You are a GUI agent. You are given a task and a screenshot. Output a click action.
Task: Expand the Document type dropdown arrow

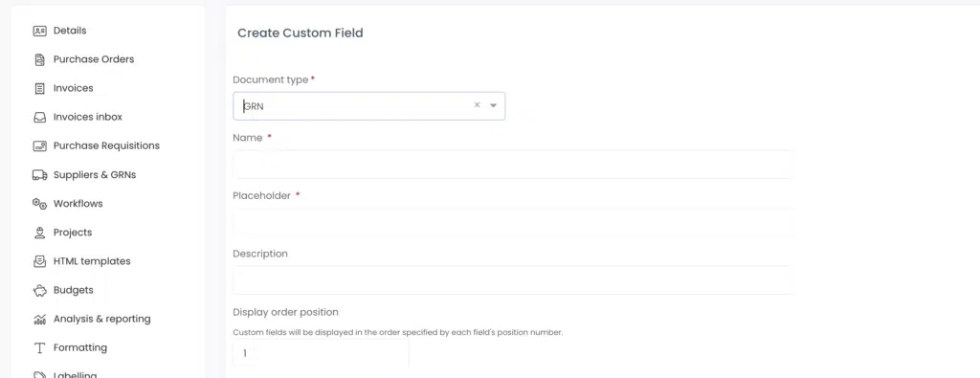pos(493,105)
